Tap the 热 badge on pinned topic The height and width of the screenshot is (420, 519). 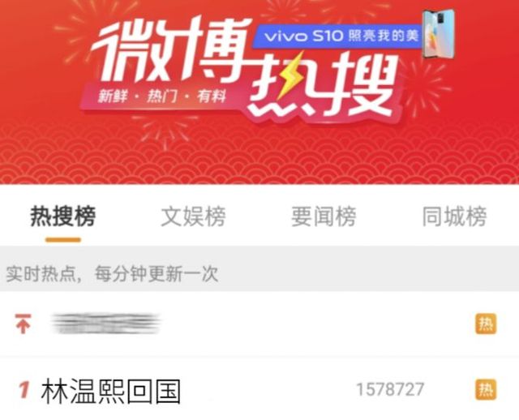486,324
